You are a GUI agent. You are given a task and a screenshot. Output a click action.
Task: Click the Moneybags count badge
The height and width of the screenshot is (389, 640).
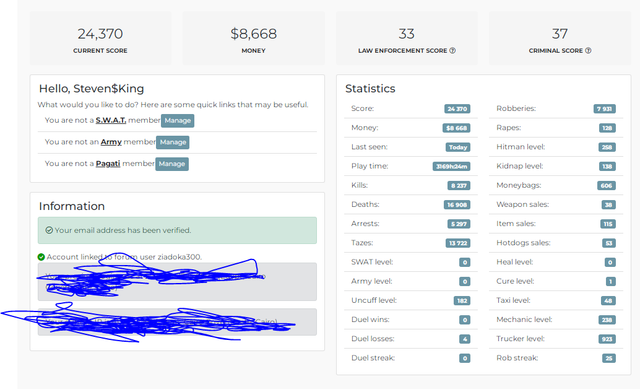pyautogui.click(x=607, y=186)
